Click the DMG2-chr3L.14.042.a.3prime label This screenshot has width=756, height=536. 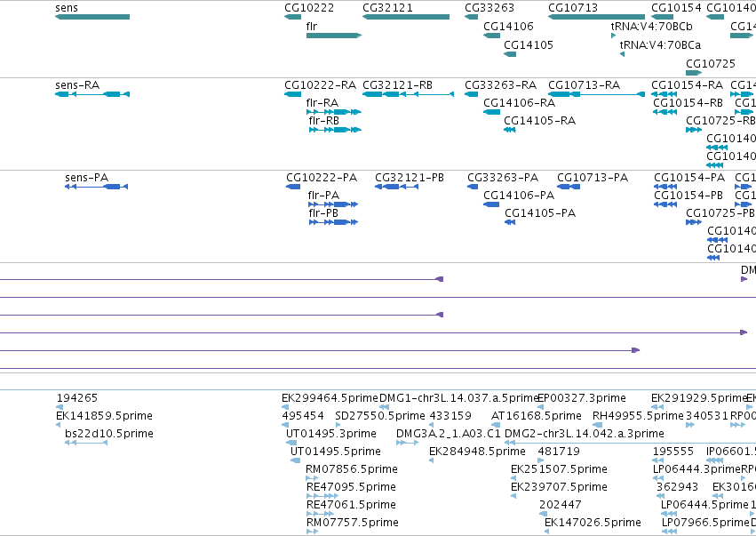[x=585, y=434]
